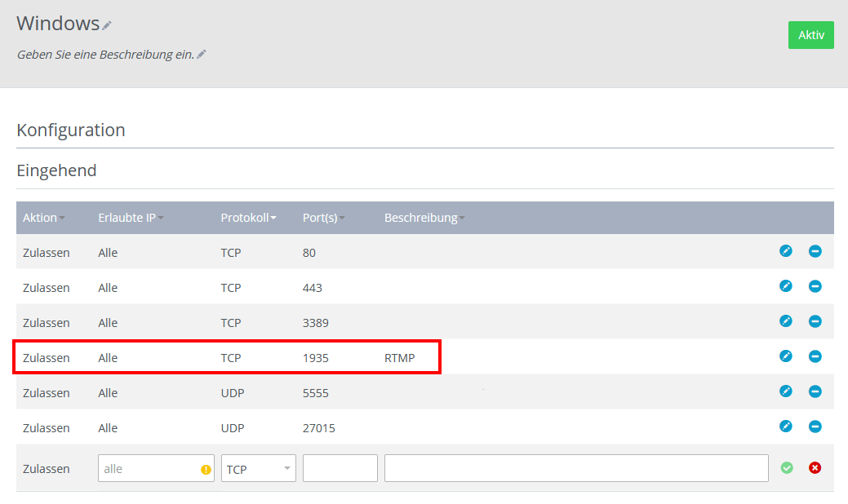The image size is (848, 504).
Task: Toggle the green Aktiv status button
Action: coord(810,35)
